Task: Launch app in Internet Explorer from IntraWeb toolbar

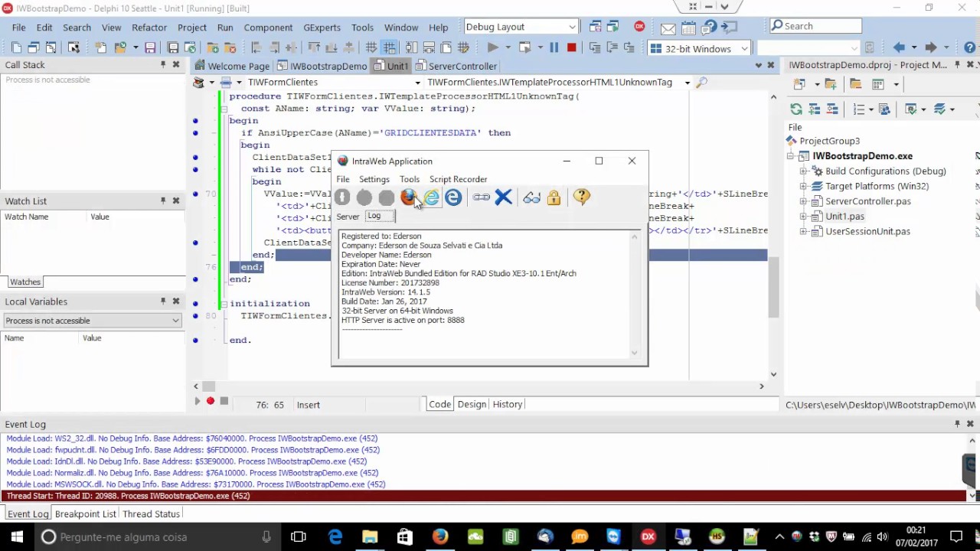Action: point(431,197)
